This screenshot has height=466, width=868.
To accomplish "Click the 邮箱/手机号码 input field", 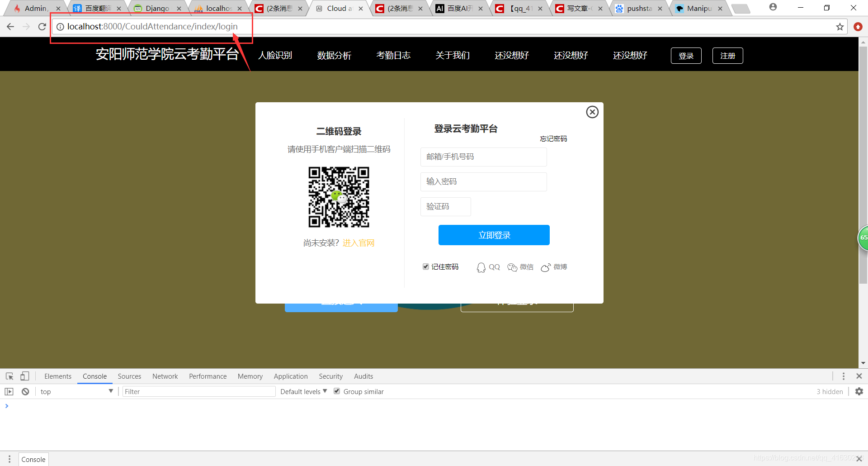I will (x=483, y=157).
